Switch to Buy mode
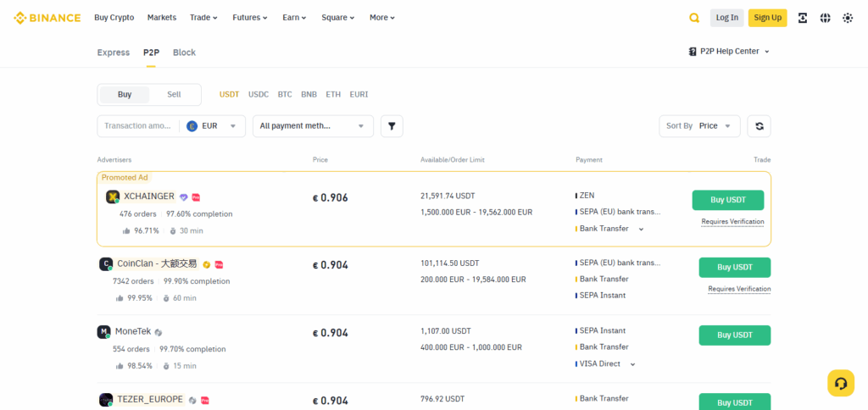868x410 pixels. click(x=125, y=95)
